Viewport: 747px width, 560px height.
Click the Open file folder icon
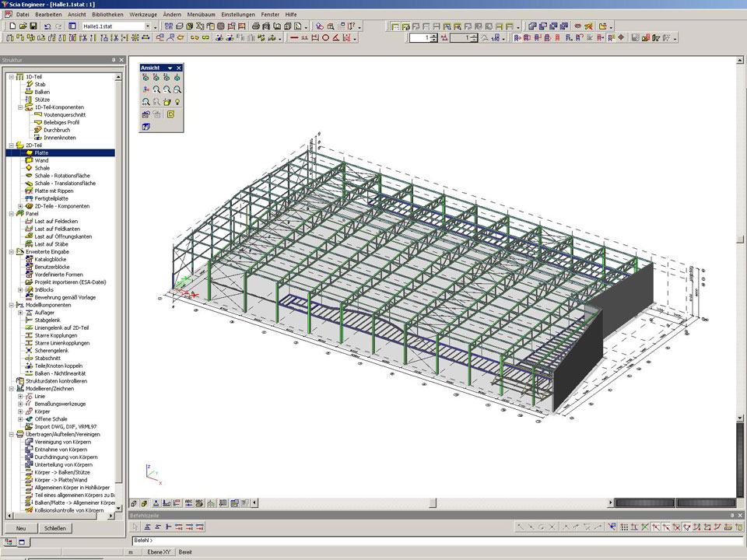click(x=23, y=26)
